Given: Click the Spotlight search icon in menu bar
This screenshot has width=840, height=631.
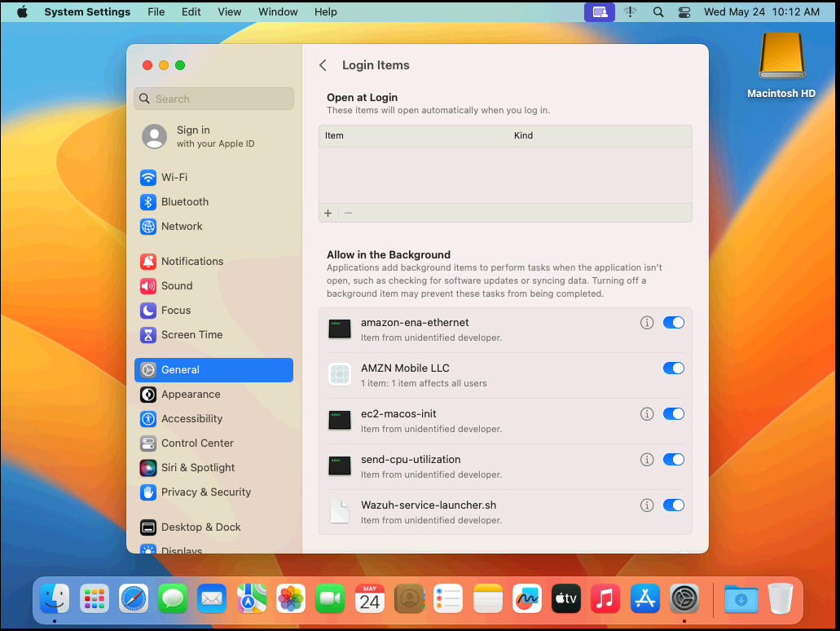Looking at the screenshot, I should tap(657, 11).
